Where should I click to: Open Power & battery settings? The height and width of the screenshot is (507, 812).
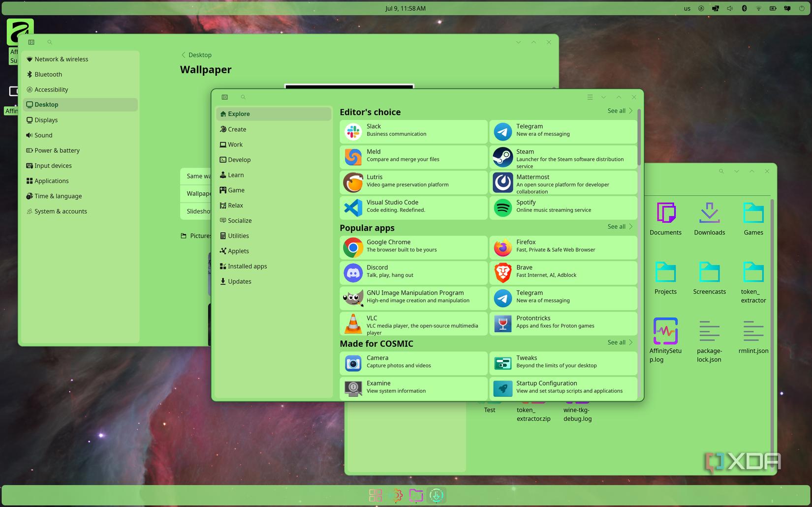point(80,150)
